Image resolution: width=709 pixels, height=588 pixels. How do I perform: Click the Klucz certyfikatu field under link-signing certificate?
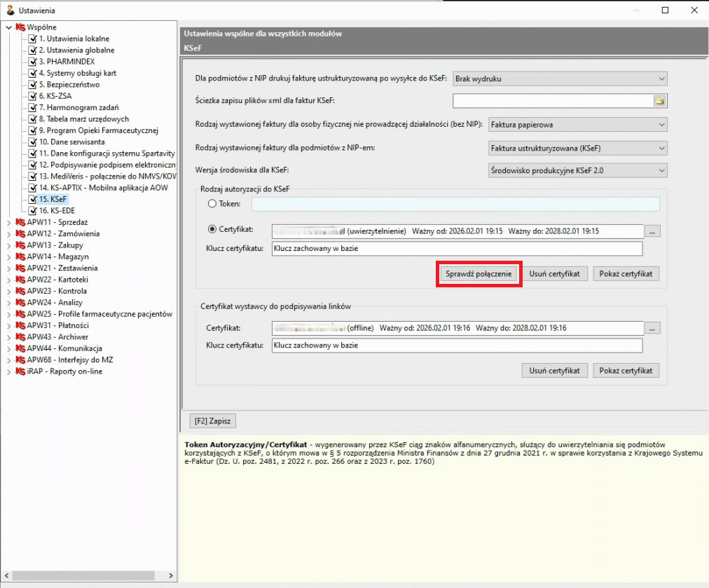click(x=457, y=345)
